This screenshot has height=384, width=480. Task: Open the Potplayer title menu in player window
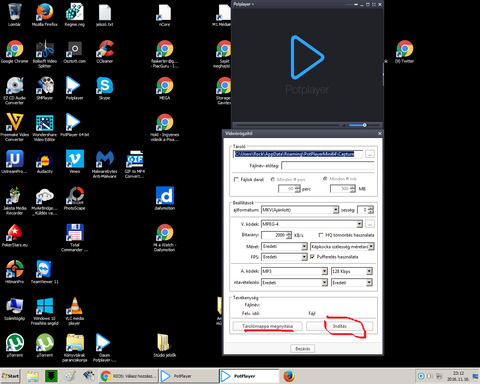[243, 4]
